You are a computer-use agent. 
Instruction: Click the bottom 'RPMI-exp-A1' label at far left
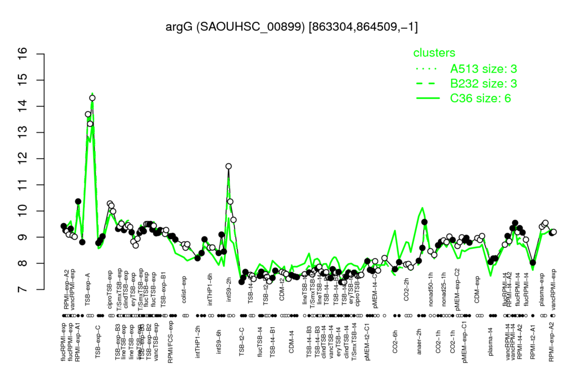78,342
